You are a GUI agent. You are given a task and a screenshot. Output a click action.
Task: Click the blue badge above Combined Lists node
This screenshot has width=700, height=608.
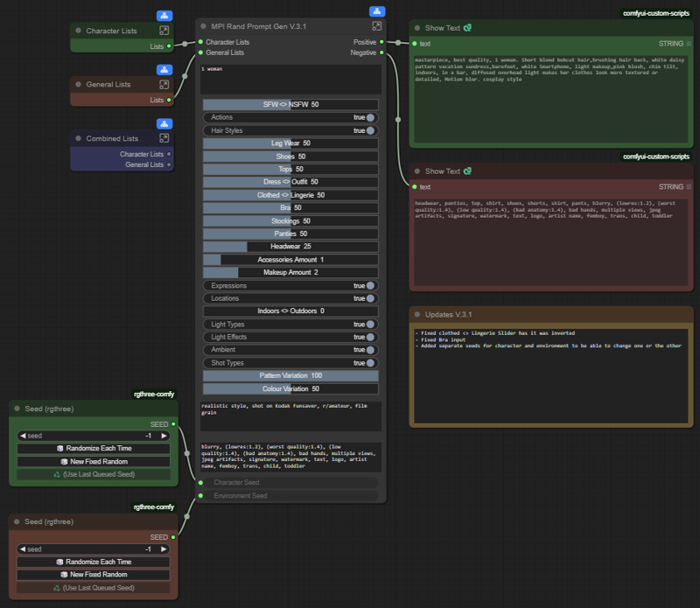(x=164, y=123)
